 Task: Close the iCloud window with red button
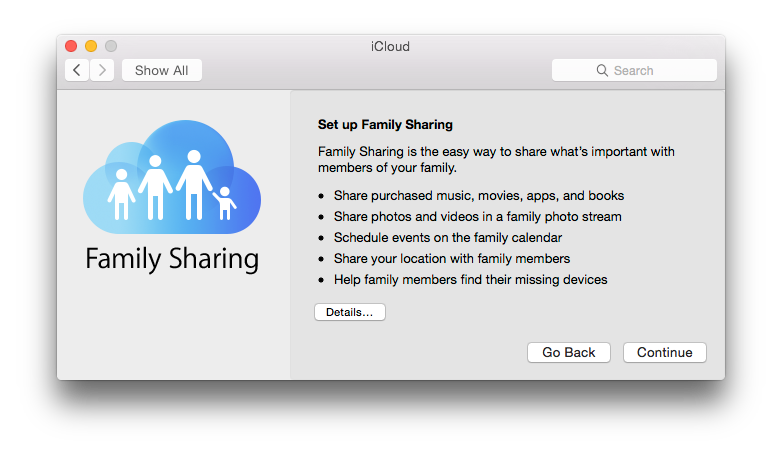pyautogui.click(x=71, y=46)
